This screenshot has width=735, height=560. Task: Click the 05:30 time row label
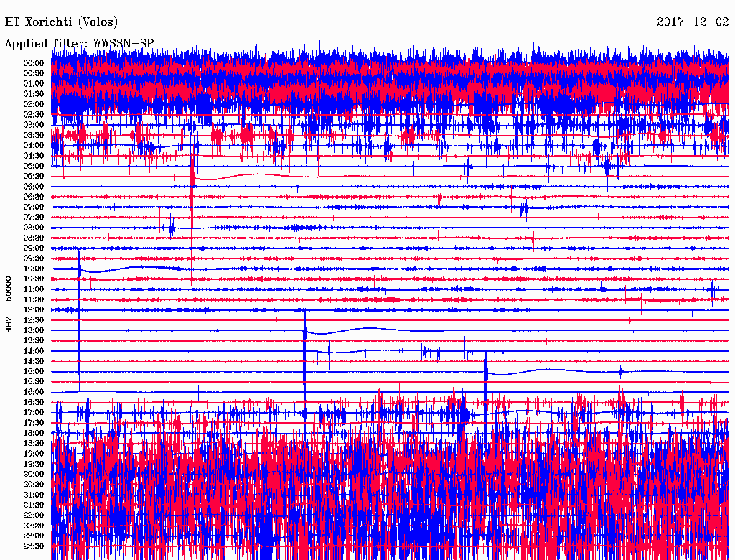(x=34, y=176)
